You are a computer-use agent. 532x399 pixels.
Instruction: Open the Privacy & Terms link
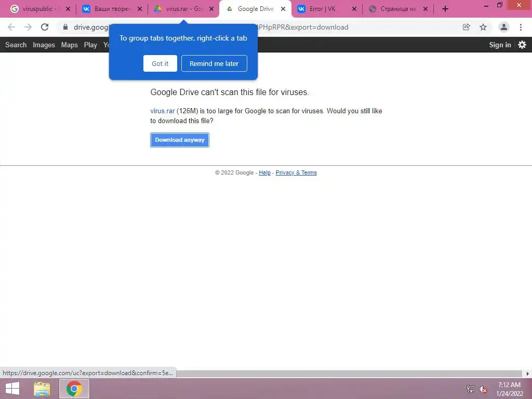[x=296, y=172]
